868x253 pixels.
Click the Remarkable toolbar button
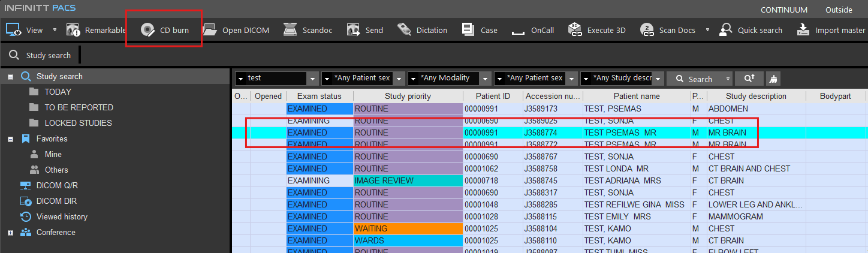95,30
